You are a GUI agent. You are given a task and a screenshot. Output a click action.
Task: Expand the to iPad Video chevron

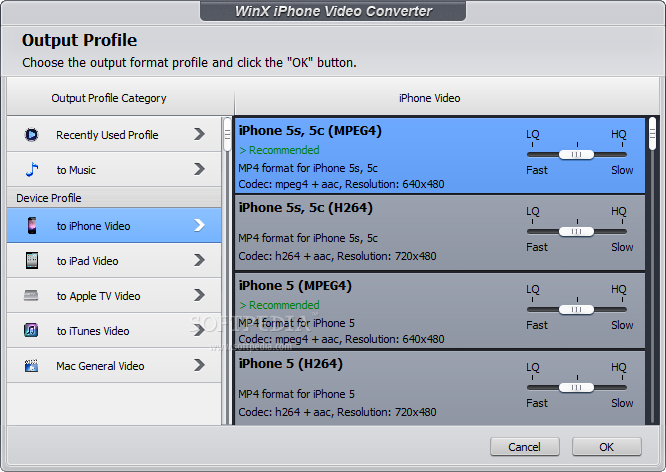[x=199, y=260]
